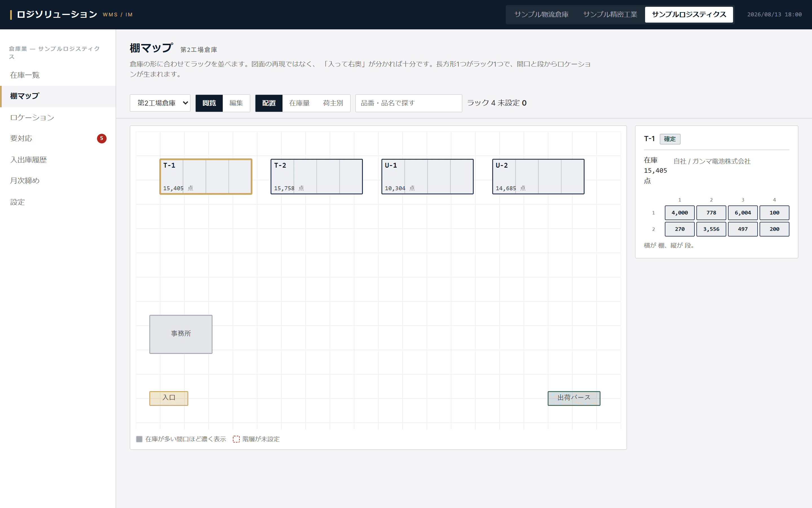The width and height of the screenshot is (812, 508).
Task: Select location cell with 270
Action: (x=679, y=229)
